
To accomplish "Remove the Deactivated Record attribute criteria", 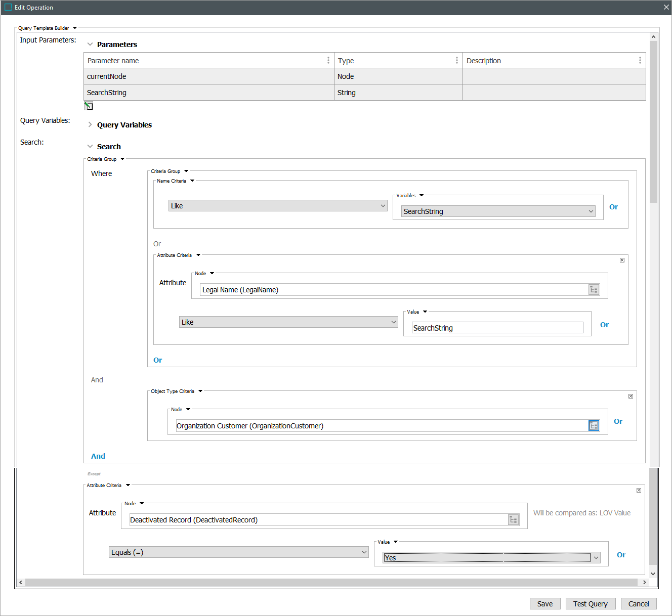I will [639, 491].
